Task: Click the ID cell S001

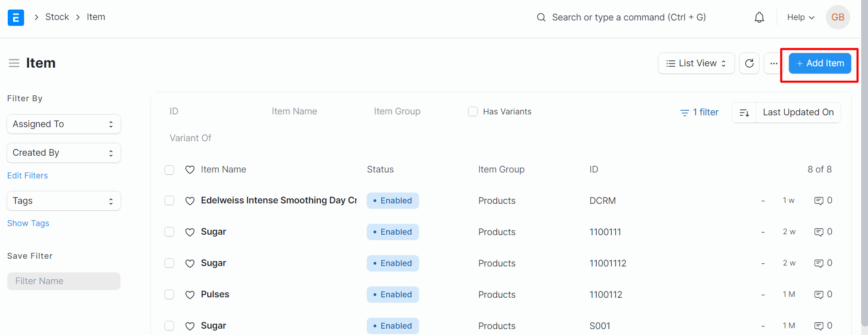Action: (x=600, y=326)
